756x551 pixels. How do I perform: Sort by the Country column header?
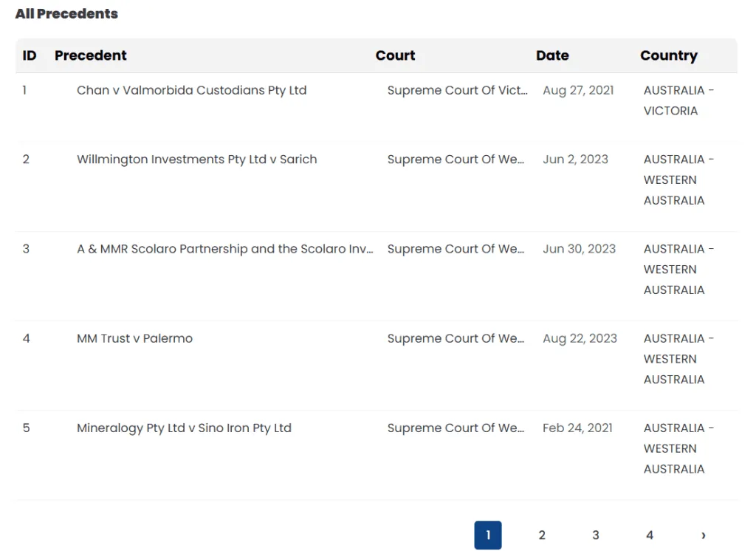669,55
